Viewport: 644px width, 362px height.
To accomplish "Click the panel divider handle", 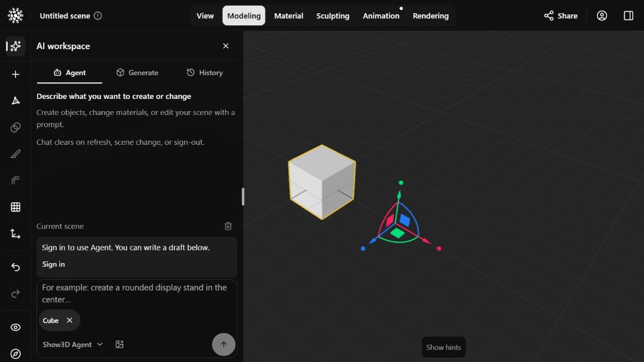I will pyautogui.click(x=243, y=197).
